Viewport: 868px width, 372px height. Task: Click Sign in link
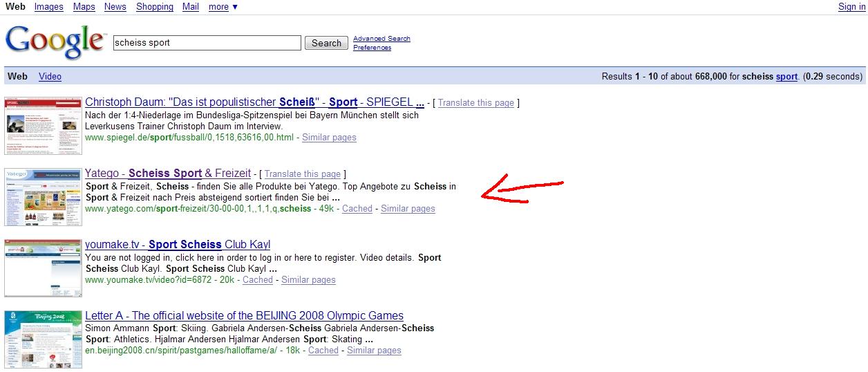pyautogui.click(x=851, y=7)
